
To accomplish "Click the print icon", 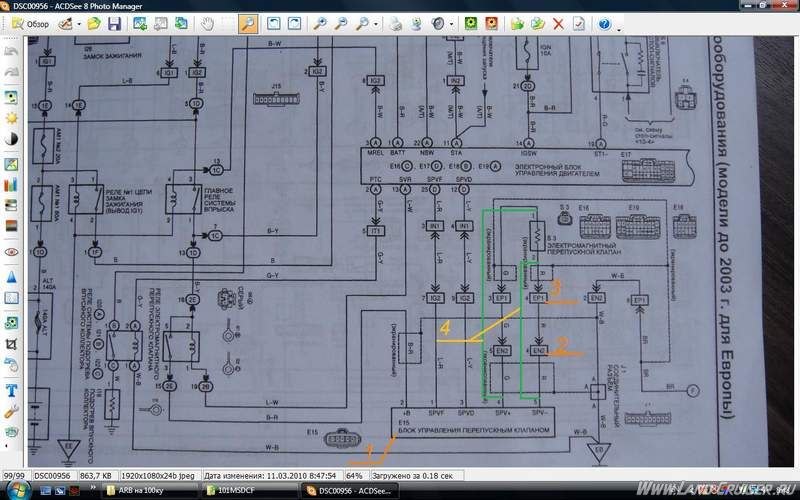I will tap(396, 24).
